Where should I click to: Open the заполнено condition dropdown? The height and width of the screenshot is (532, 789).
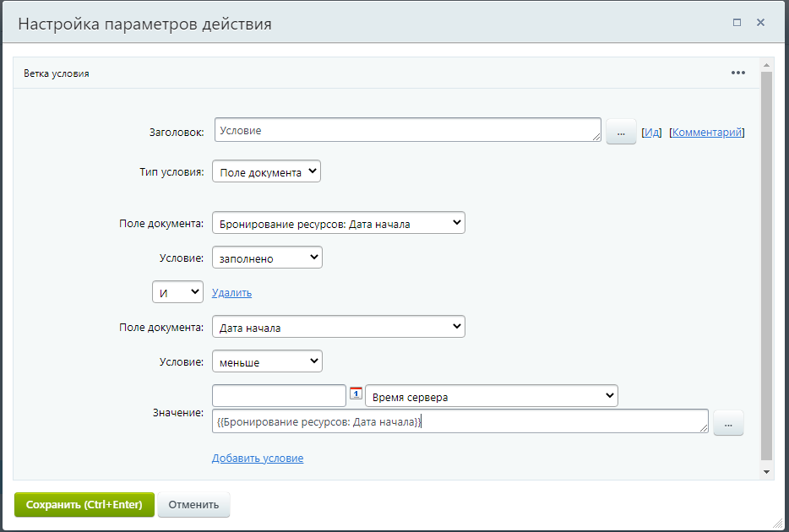point(267,258)
